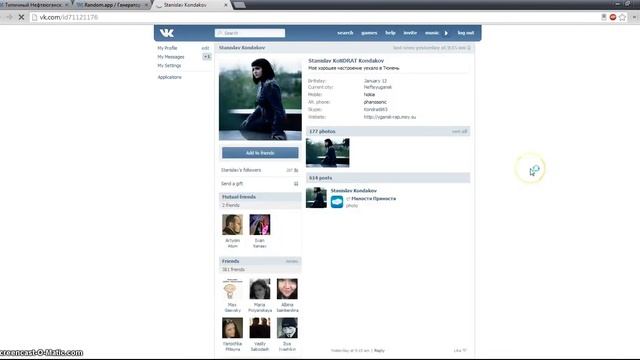Click Stanislav Kondakov name in the post
The width and height of the screenshot is (640, 360).
point(353,191)
